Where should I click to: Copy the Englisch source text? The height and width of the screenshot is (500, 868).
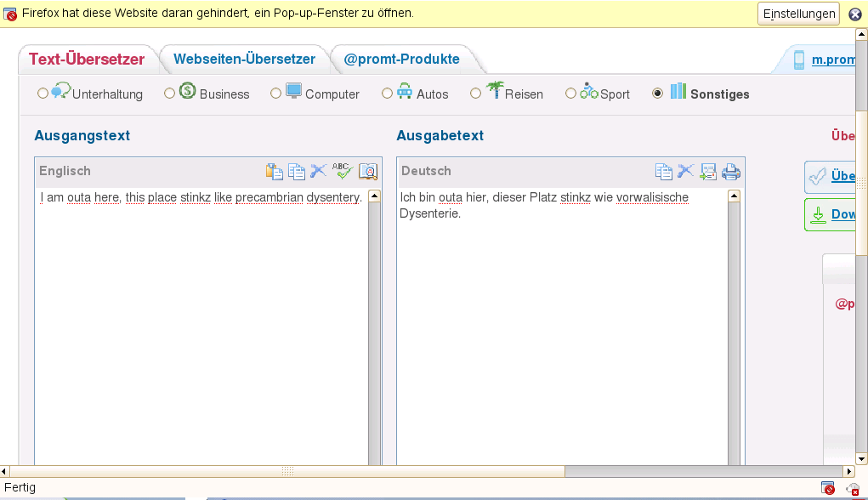297,172
